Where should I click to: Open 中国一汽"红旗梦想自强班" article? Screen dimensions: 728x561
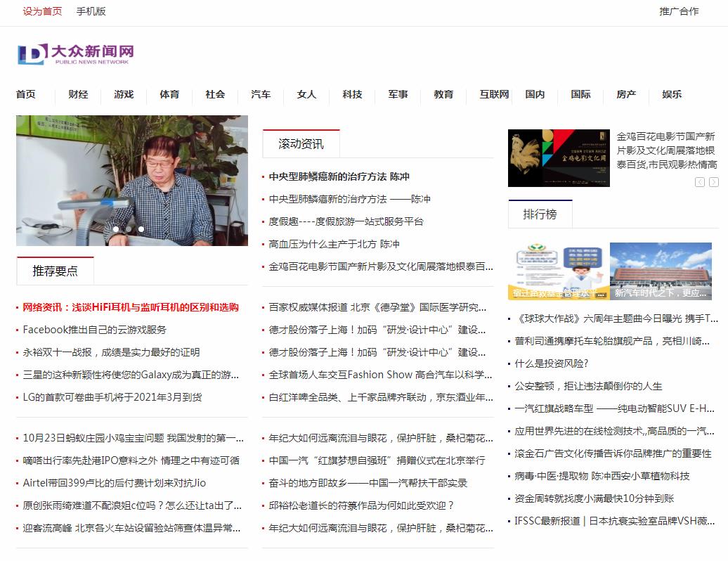pos(377,460)
